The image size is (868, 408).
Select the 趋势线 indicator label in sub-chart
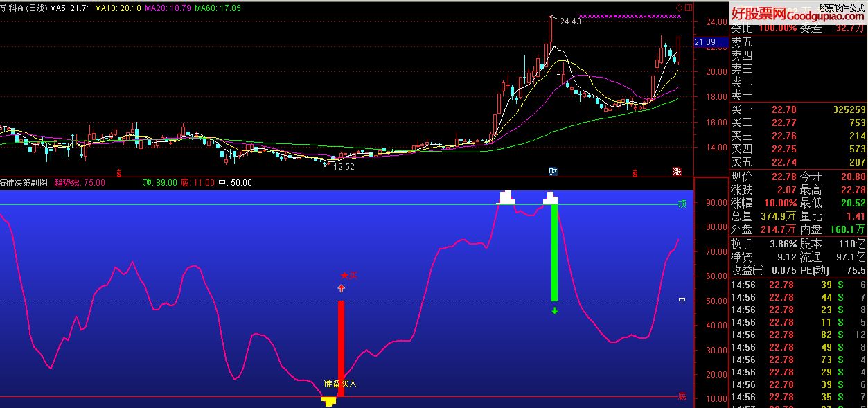tap(79, 183)
